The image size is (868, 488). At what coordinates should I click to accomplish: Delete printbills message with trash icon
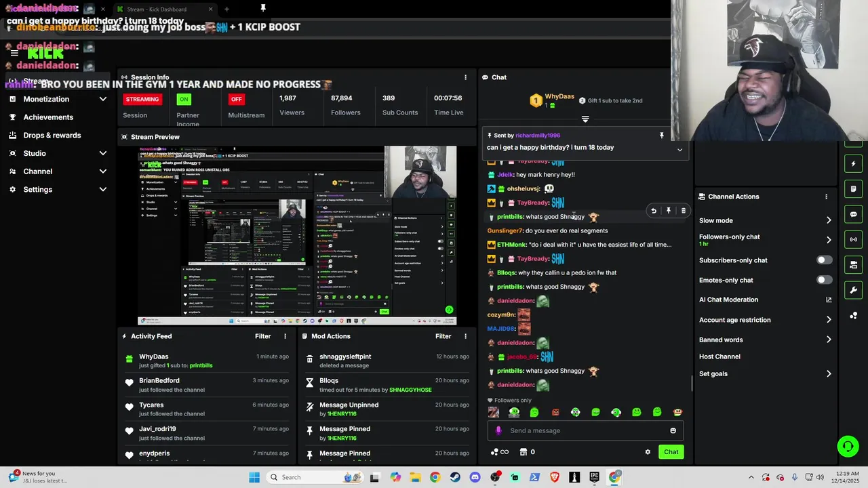point(683,211)
